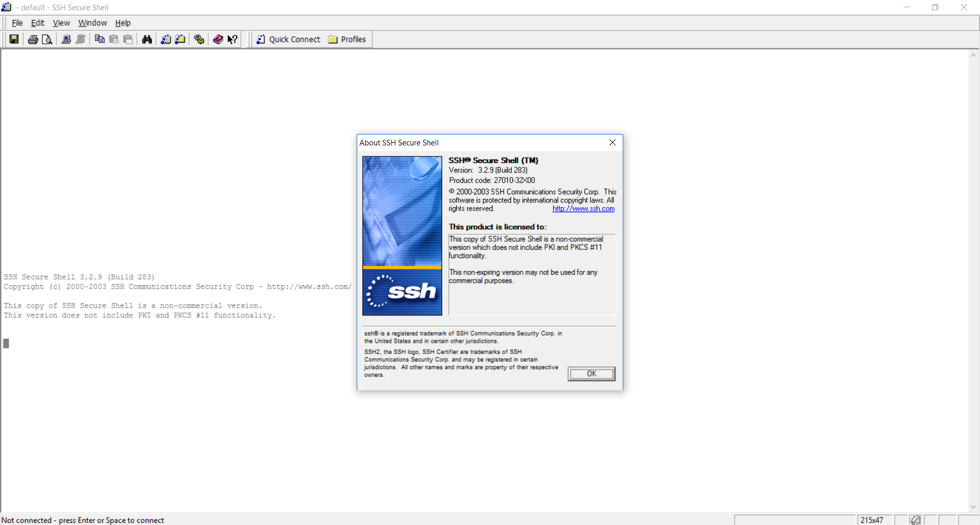Click the 215x47 terminal size indicator
Viewport: 980px width, 525px height.
(872, 520)
